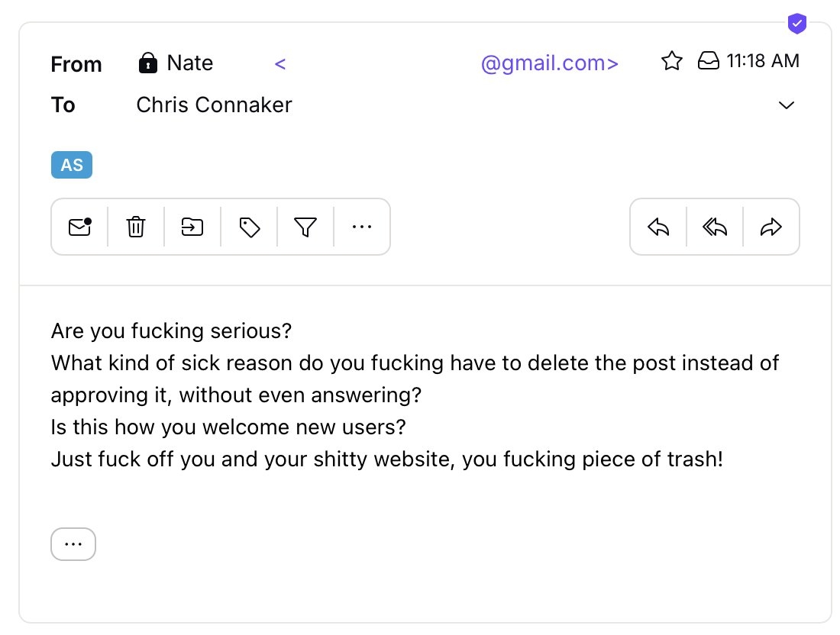
Task: Select the AS label badge
Action: pyautogui.click(x=72, y=165)
